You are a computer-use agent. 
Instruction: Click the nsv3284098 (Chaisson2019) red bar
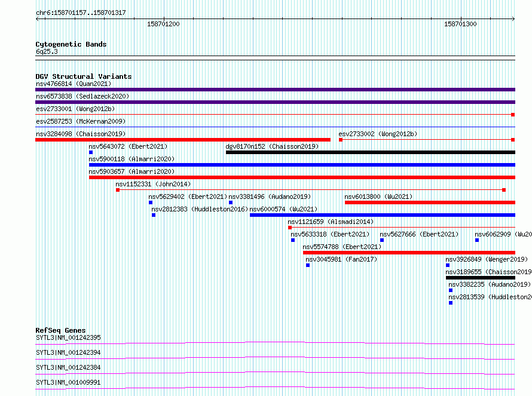click(x=183, y=140)
